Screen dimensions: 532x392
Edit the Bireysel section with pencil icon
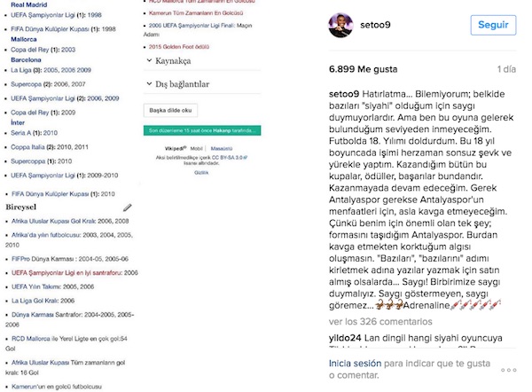pyautogui.click(x=128, y=207)
